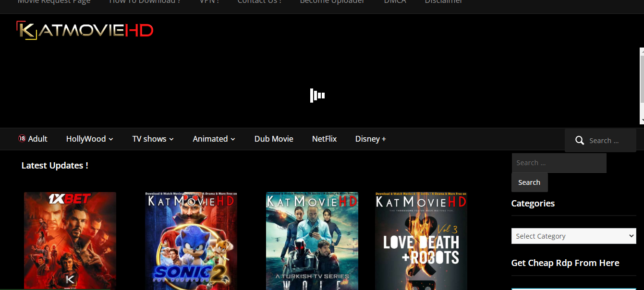
Task: Open the Select Category dropdown
Action: (x=574, y=236)
